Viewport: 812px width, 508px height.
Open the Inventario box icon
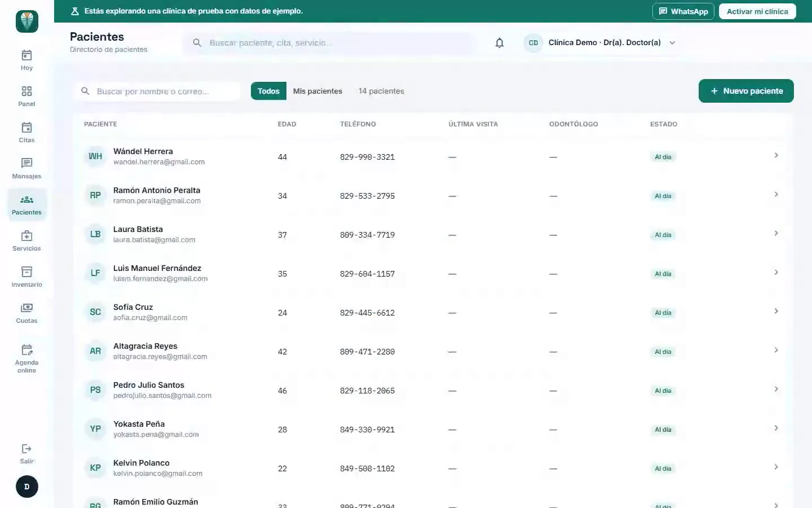(27, 272)
